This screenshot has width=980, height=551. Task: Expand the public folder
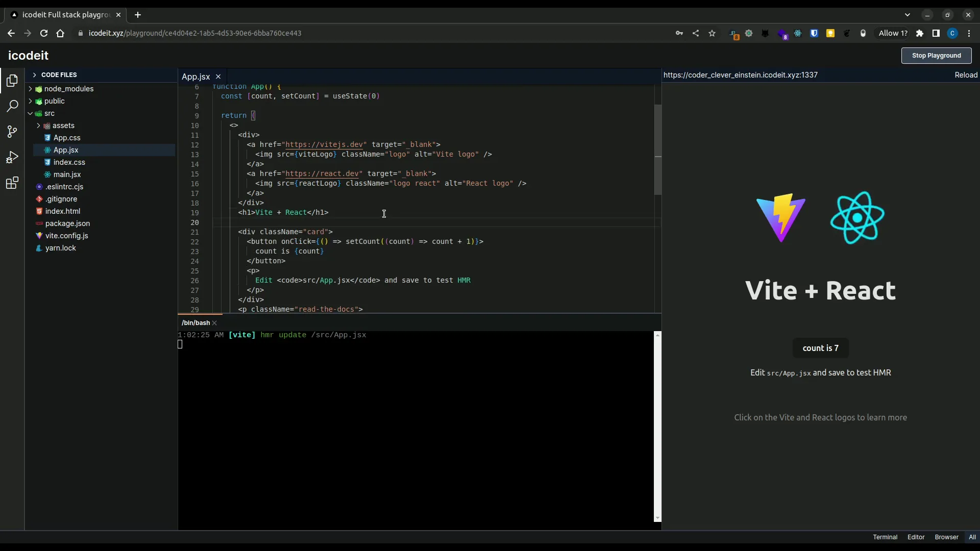click(x=30, y=101)
